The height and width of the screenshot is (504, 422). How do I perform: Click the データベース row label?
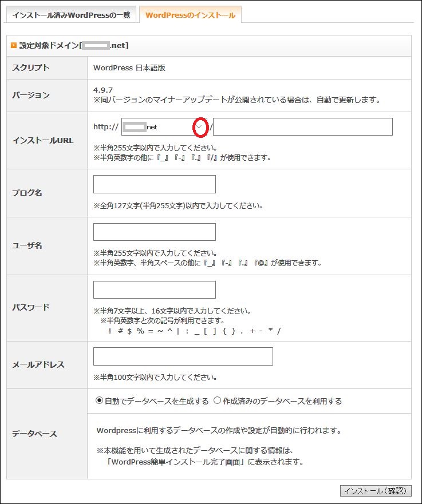coord(34,434)
